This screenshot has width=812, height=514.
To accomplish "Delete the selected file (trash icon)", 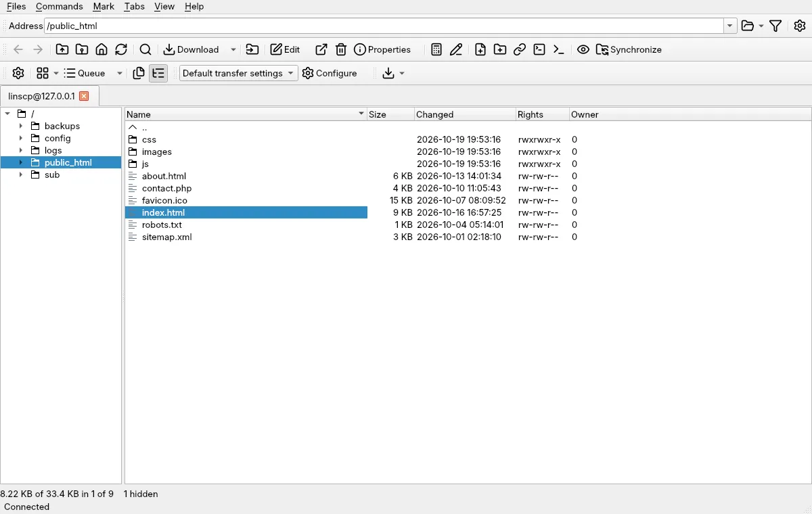I will point(341,49).
